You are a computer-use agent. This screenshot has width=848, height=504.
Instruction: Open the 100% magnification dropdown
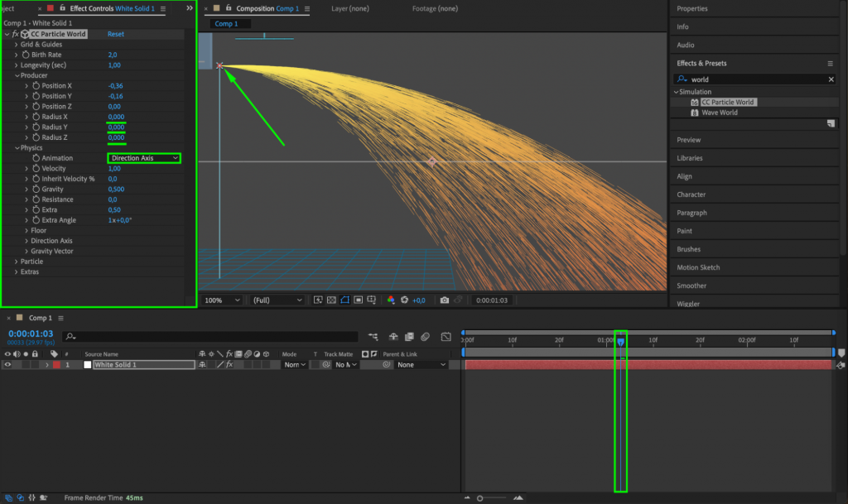(x=224, y=300)
